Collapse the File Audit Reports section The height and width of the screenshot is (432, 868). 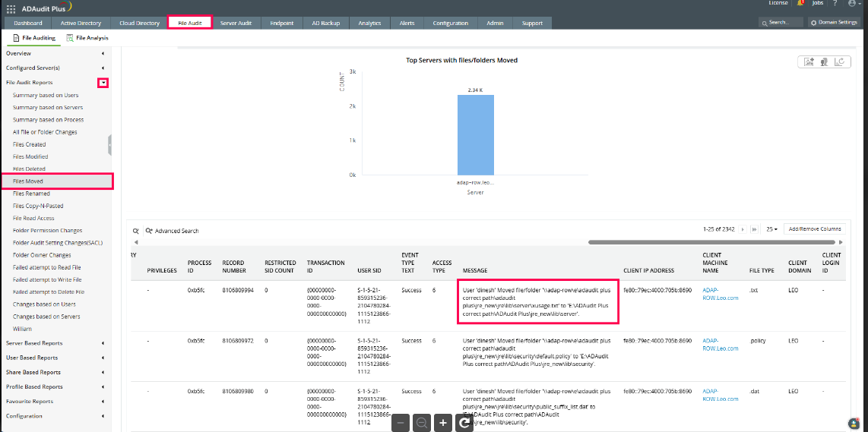click(103, 82)
